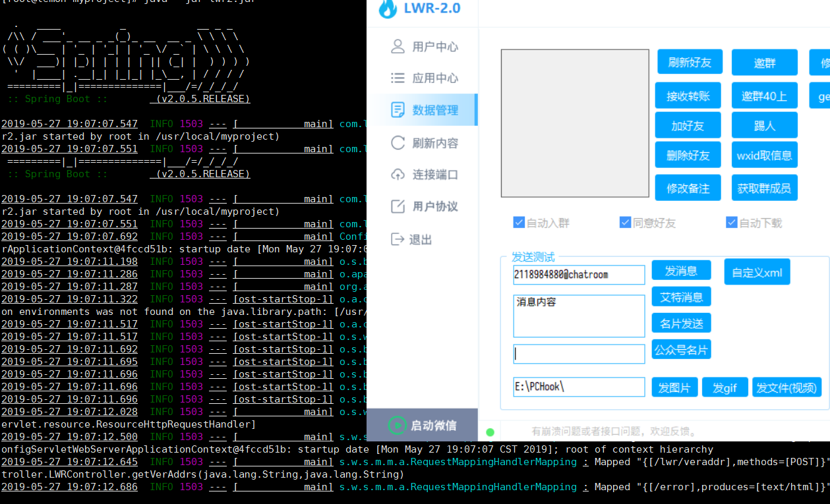This screenshot has height=504, width=830.
Task: Click the exit icon beside 退出
Action: 398,239
